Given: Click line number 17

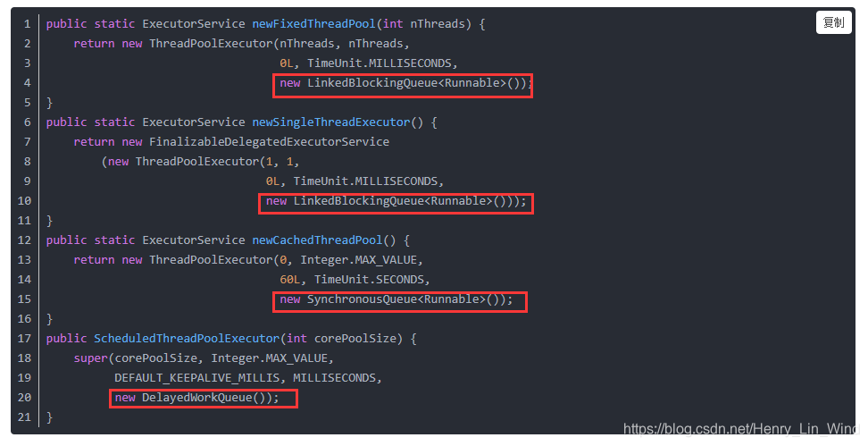Looking at the screenshot, I should [24, 339].
